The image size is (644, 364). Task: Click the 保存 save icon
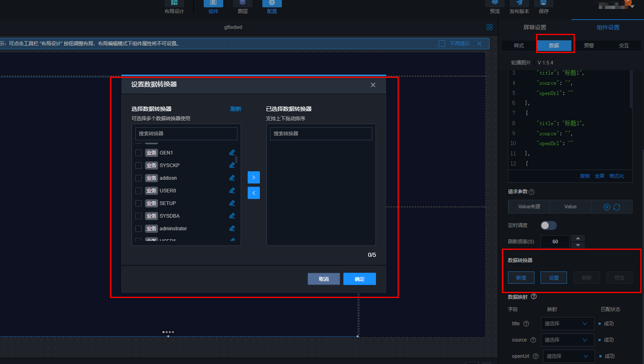543,2
